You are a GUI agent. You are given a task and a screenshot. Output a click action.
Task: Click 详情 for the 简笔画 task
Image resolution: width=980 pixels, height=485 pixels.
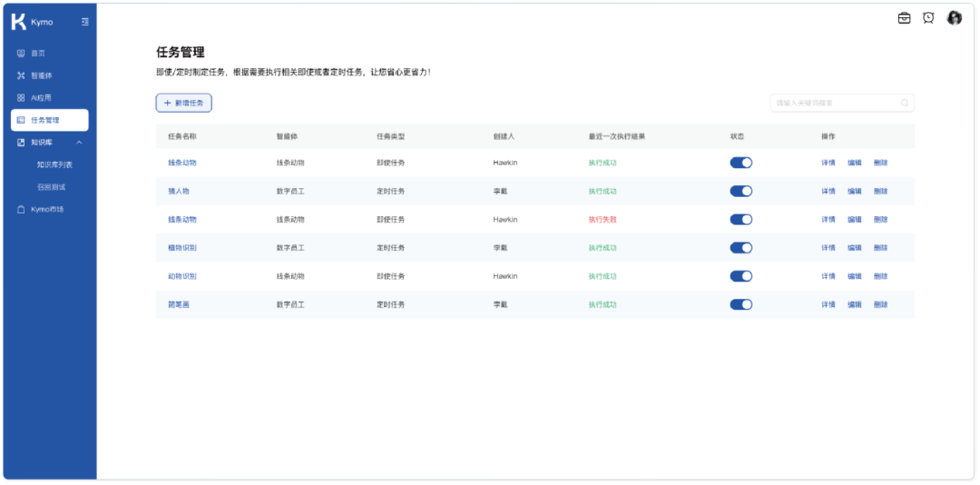click(x=828, y=305)
